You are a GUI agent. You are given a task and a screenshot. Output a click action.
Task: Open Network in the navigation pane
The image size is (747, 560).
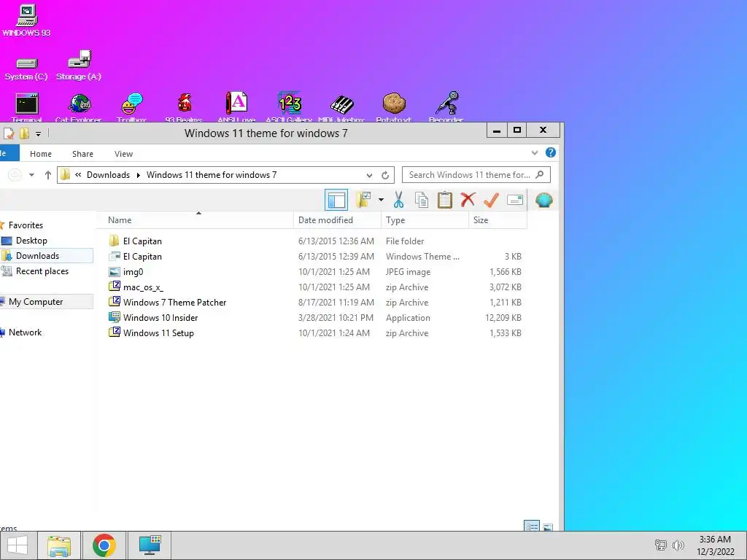(x=26, y=332)
